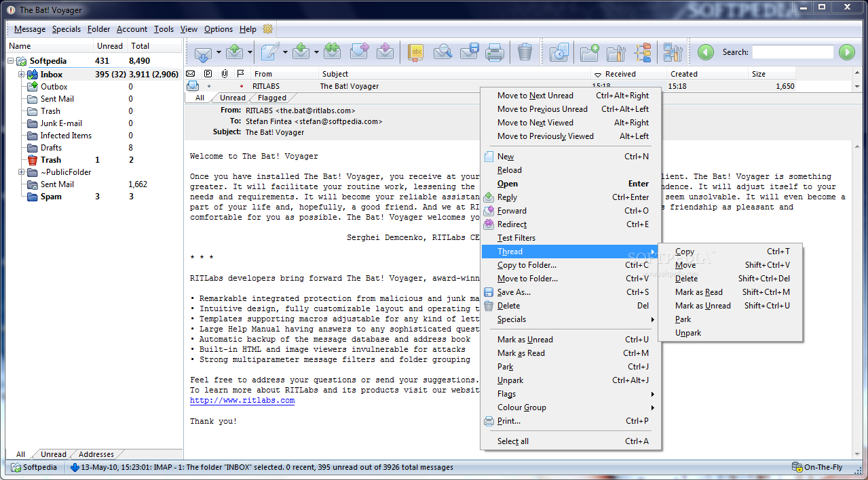Click the Delete trash can toolbar icon

tap(525, 52)
